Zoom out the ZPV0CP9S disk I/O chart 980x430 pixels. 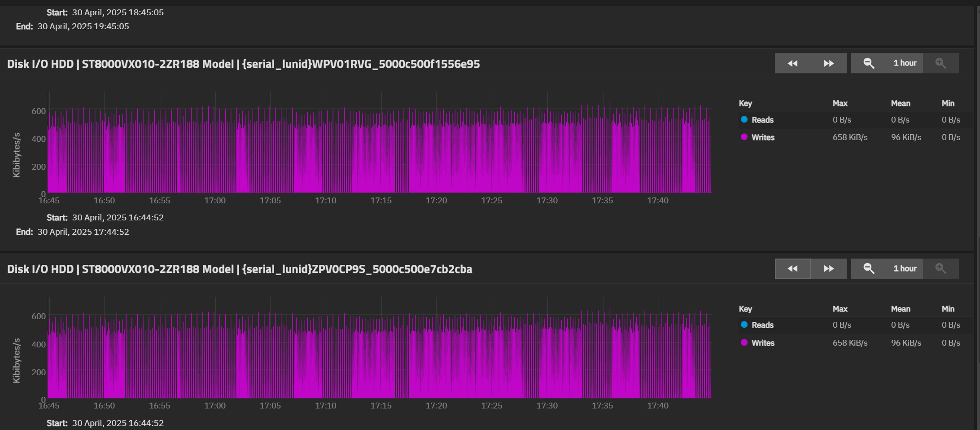point(869,268)
